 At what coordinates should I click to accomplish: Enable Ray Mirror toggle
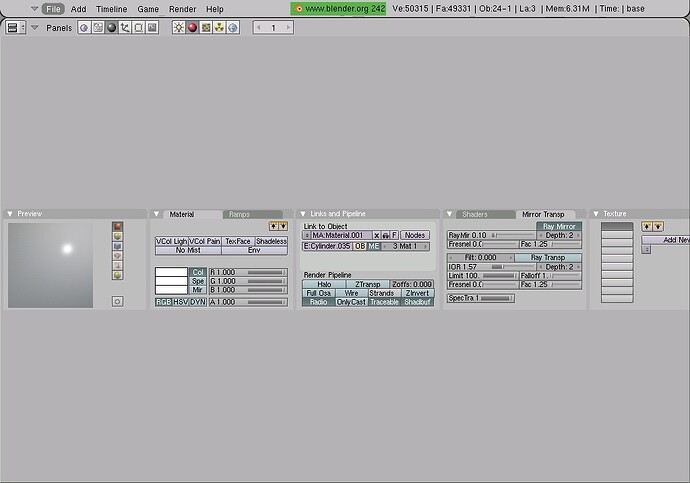(x=559, y=226)
